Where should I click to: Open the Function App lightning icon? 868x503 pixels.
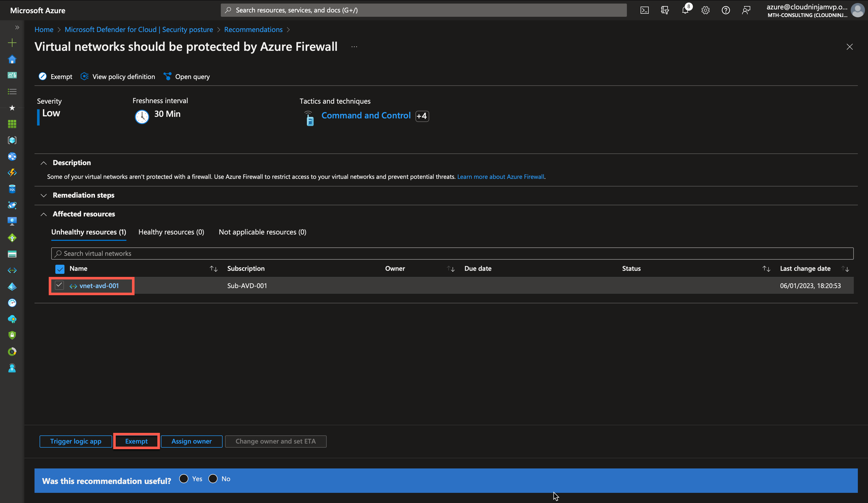click(12, 172)
